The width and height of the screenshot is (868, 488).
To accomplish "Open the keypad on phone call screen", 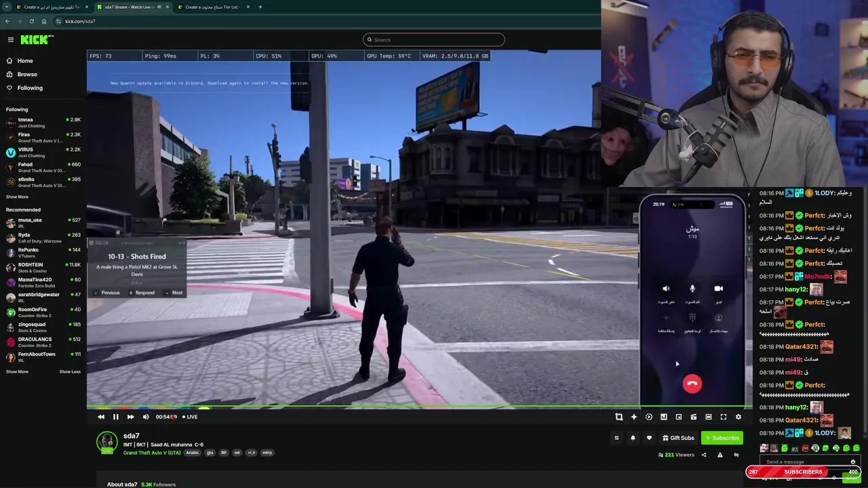I will [x=692, y=317].
